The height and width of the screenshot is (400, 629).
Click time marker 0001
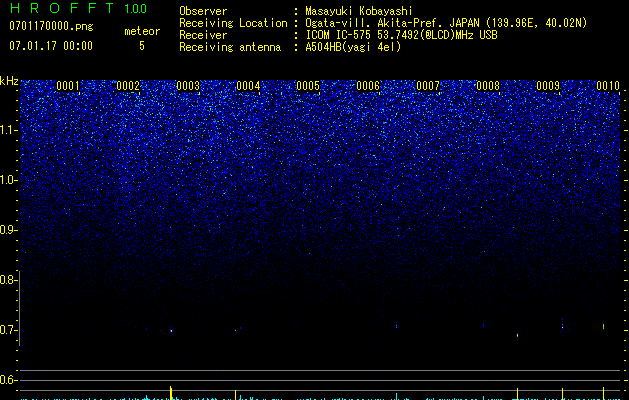click(x=68, y=86)
